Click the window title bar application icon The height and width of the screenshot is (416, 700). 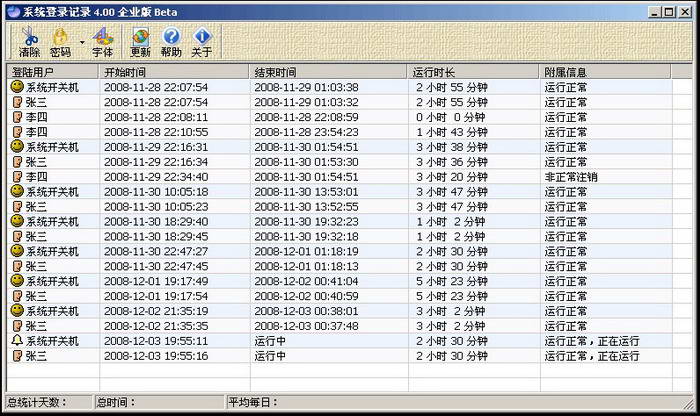(x=14, y=12)
